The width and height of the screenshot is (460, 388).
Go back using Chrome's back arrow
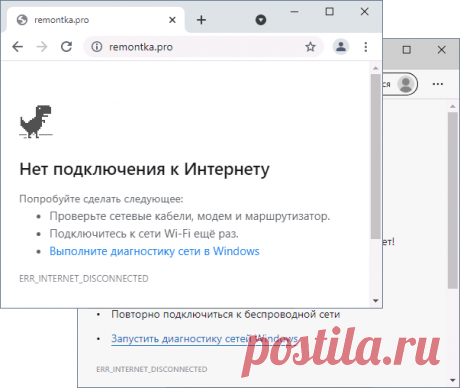click(x=18, y=47)
